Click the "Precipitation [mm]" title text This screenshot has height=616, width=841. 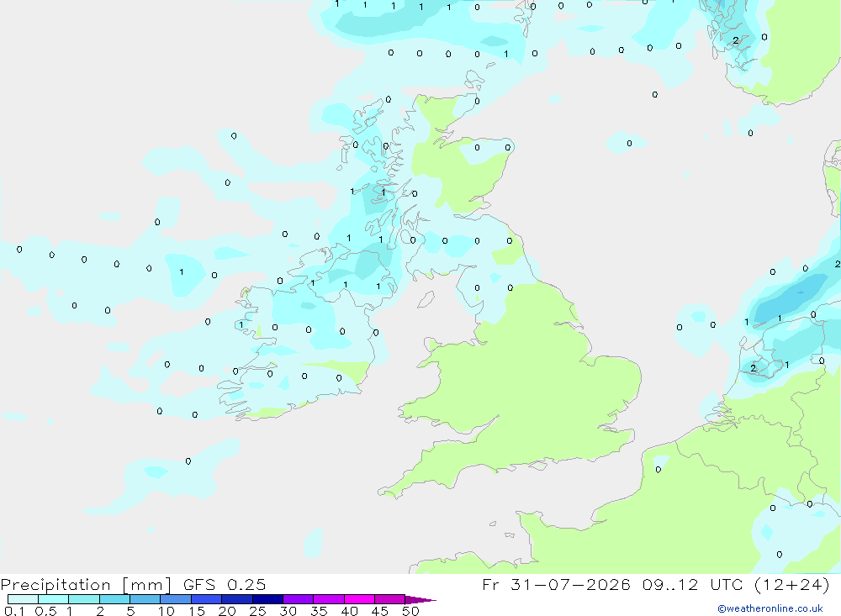(x=87, y=584)
